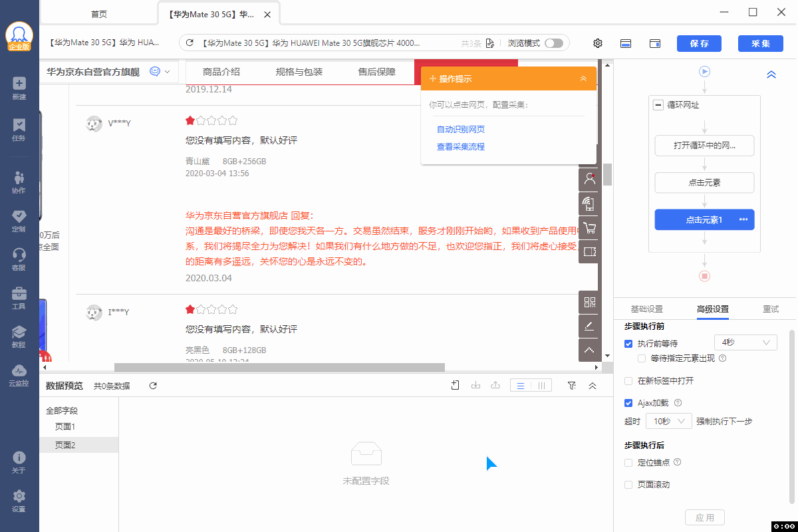Image resolution: width=798 pixels, height=532 pixels.
Task: Collapse the workflow panel with double chevron
Action: [771, 74]
